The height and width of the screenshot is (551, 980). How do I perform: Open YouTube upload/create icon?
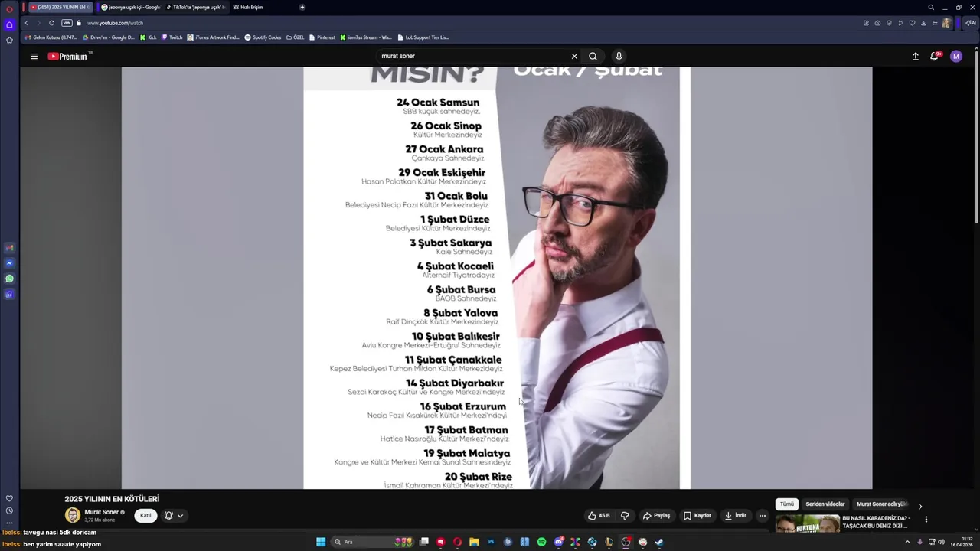pyautogui.click(x=915, y=56)
